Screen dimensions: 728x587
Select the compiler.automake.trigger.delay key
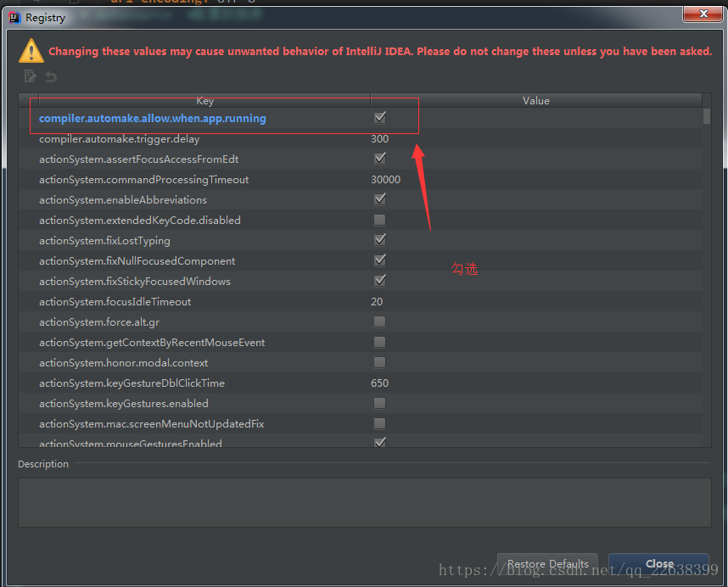click(120, 139)
